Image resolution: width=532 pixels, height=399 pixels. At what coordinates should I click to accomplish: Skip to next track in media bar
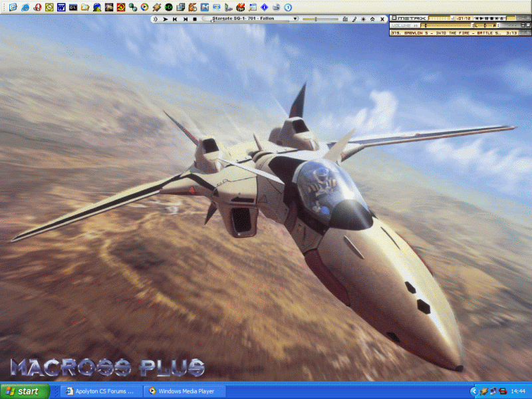tap(184, 19)
